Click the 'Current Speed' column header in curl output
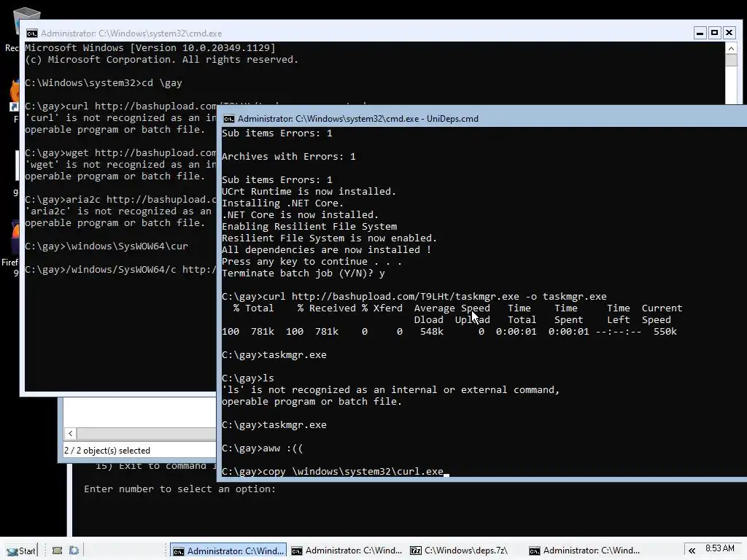This screenshot has width=747, height=560. [662, 314]
